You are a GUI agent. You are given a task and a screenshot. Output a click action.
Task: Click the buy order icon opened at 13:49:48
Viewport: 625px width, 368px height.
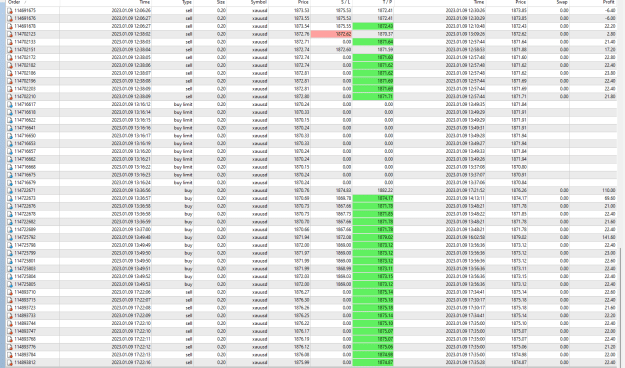point(10,237)
